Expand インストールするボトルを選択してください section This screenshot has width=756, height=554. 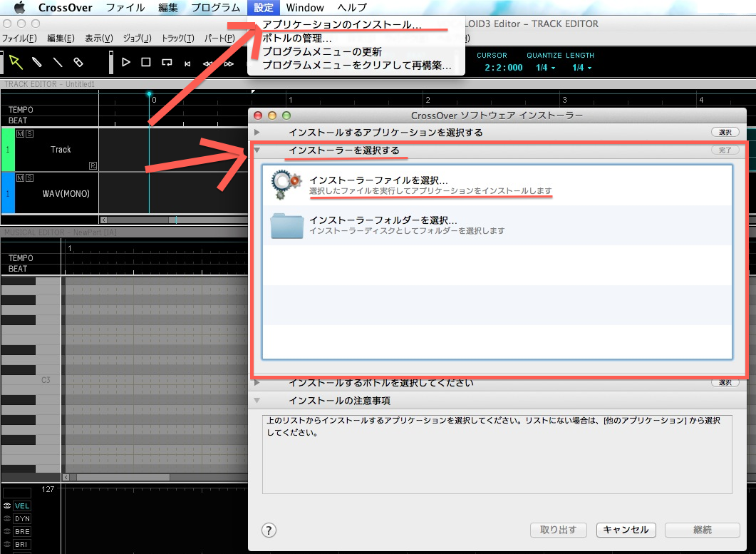257,383
